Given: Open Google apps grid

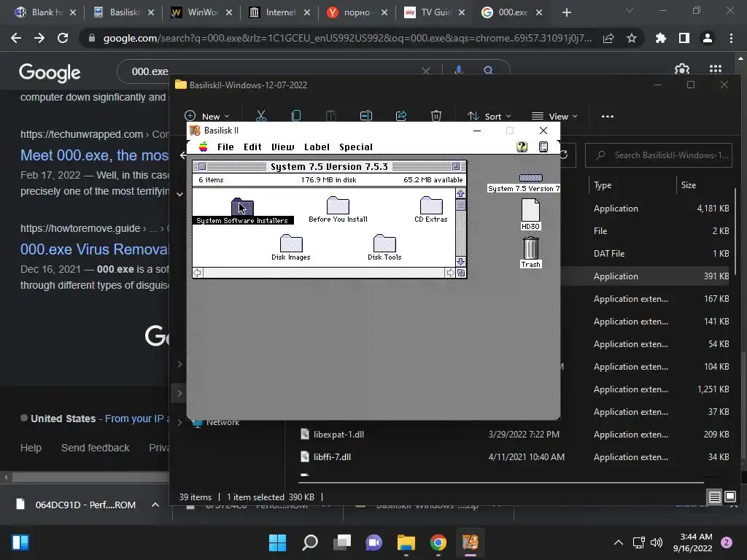Looking at the screenshot, I should (x=716, y=69).
